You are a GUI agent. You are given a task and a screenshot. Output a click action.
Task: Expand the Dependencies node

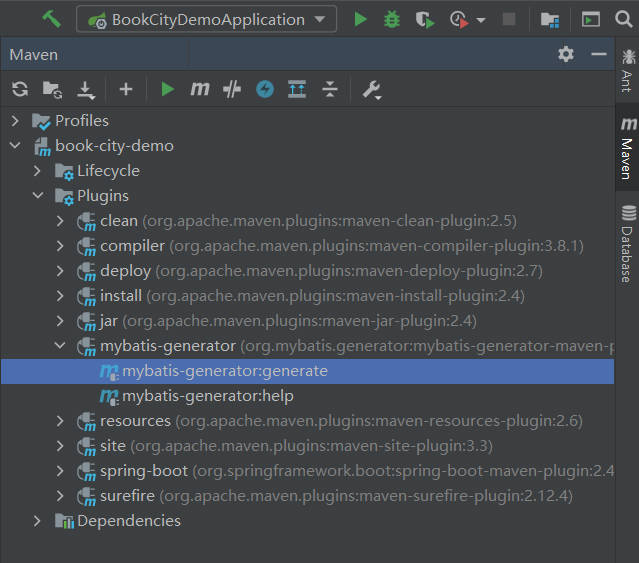(38, 521)
